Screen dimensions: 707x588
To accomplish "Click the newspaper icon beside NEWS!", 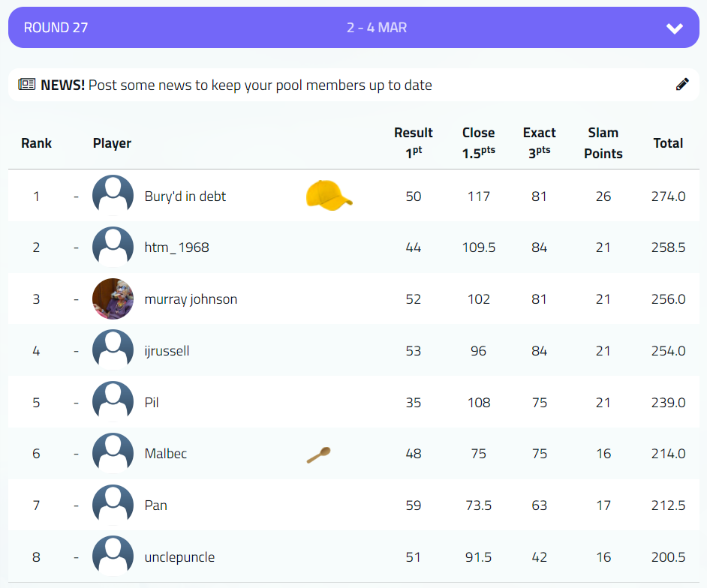I will point(27,85).
